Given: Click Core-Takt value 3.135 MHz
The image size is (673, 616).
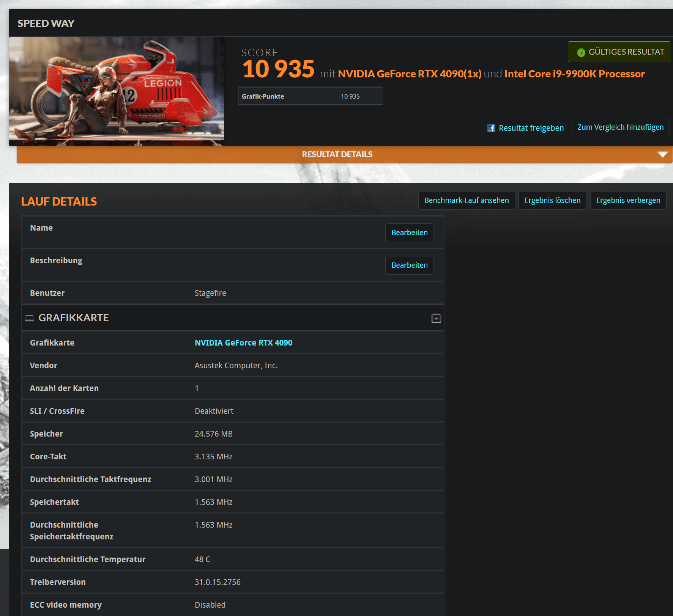Looking at the screenshot, I should 214,456.
